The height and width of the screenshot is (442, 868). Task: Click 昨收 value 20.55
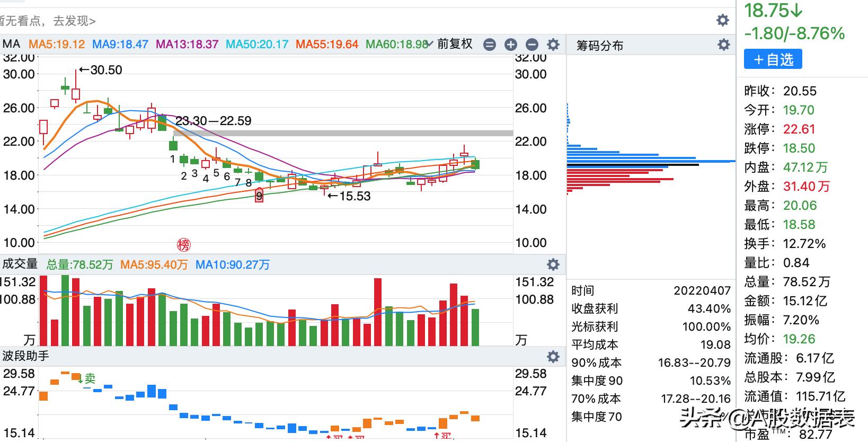point(800,91)
